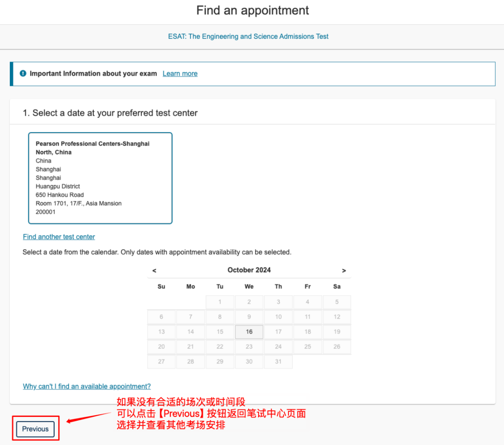Screen dimensions: 504x445
Task: Click calendar date 4
Action: tap(308, 302)
